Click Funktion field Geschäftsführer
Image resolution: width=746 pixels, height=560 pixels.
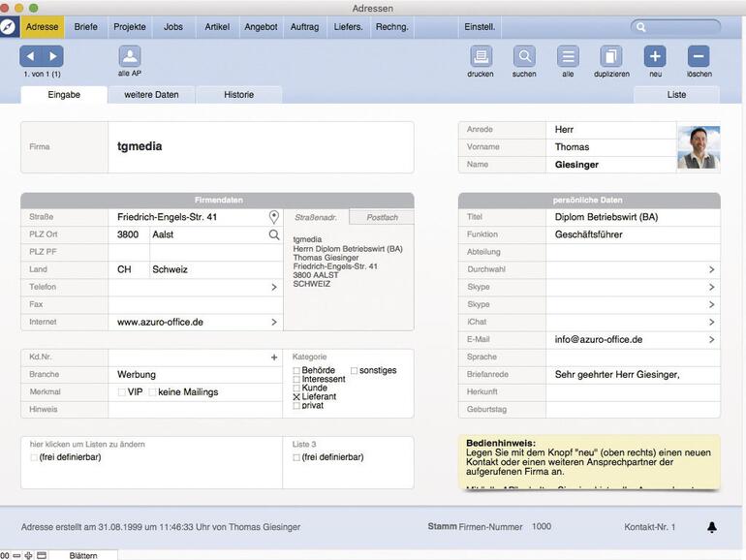coord(633,234)
